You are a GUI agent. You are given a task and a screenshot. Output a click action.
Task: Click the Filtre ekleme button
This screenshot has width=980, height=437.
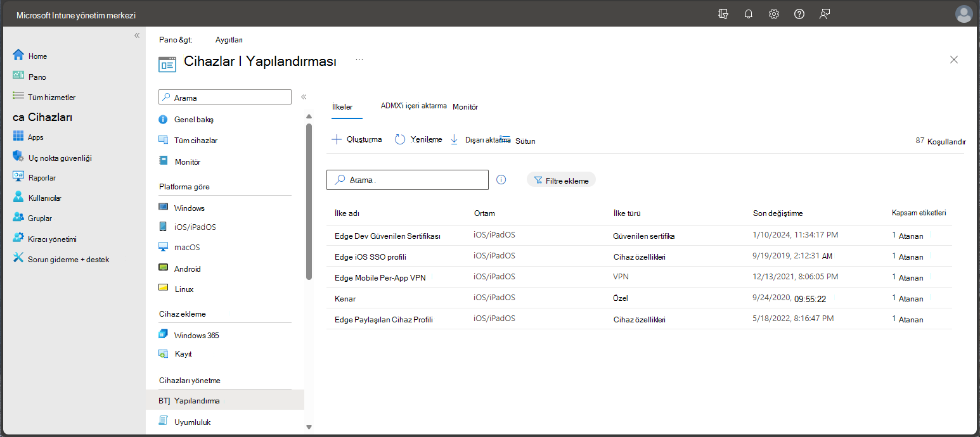pyautogui.click(x=561, y=180)
